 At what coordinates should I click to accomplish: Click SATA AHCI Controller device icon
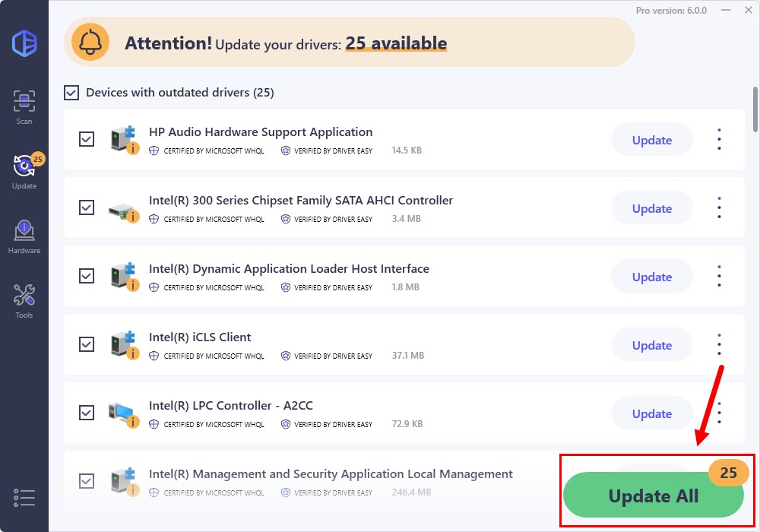[x=124, y=212]
